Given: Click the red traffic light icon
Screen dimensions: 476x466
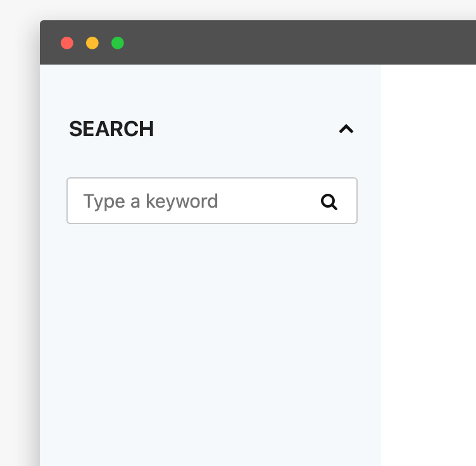Looking at the screenshot, I should pyautogui.click(x=67, y=43).
